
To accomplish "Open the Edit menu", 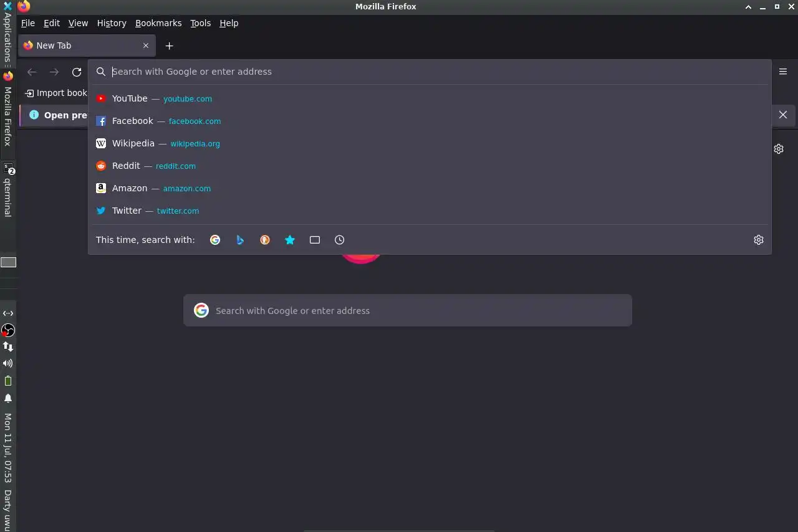I will tap(52, 23).
